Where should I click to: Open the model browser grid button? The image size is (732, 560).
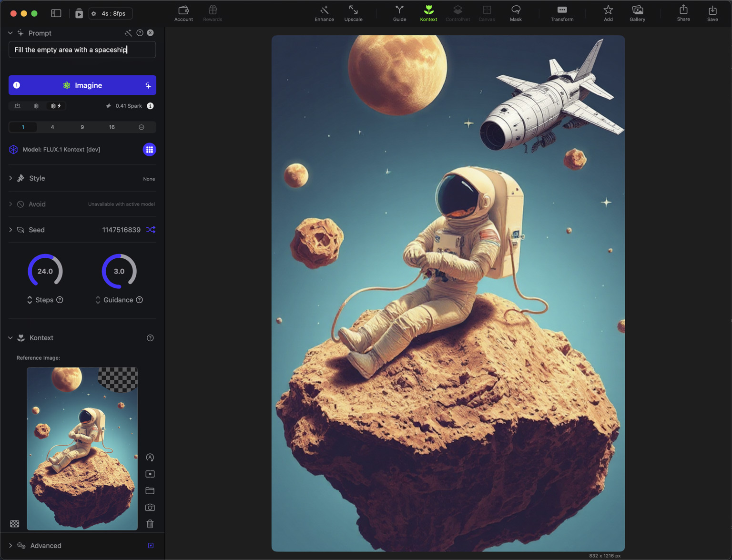click(x=149, y=150)
